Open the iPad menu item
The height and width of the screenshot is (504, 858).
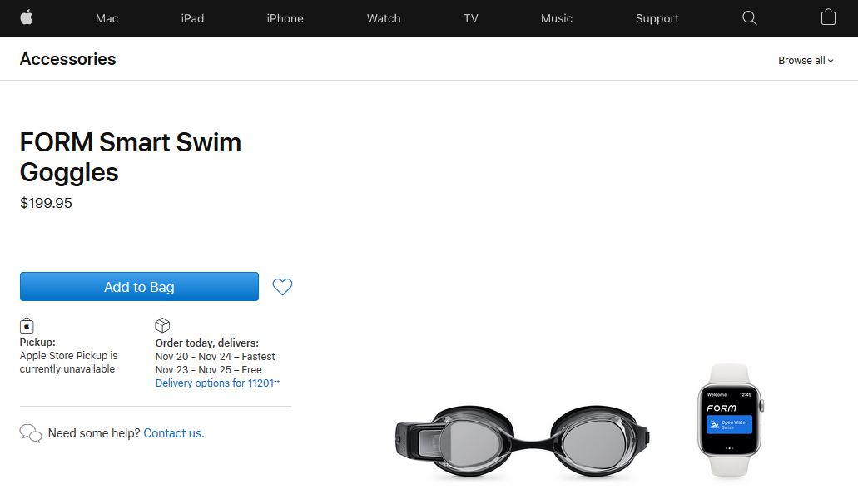192,18
